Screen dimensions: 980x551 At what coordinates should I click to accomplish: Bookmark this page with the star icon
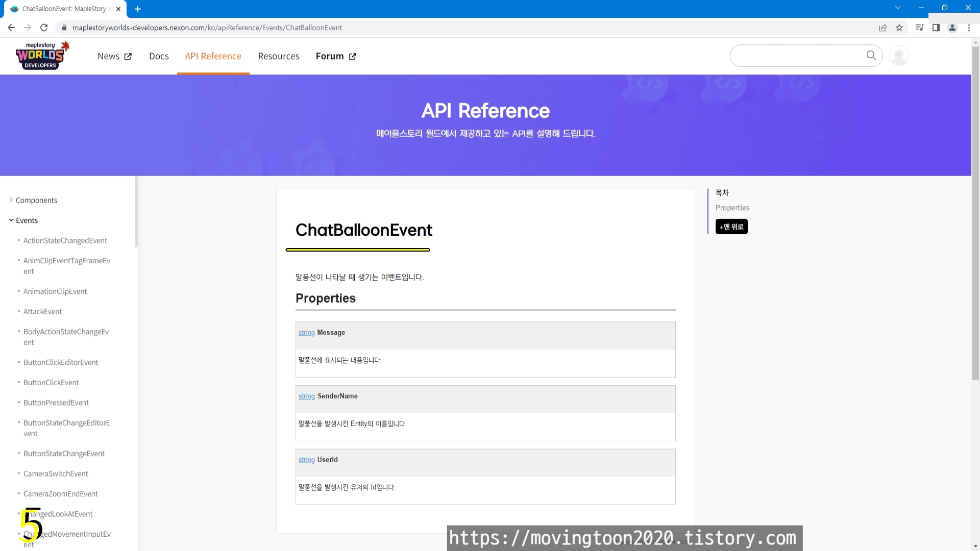tap(899, 28)
